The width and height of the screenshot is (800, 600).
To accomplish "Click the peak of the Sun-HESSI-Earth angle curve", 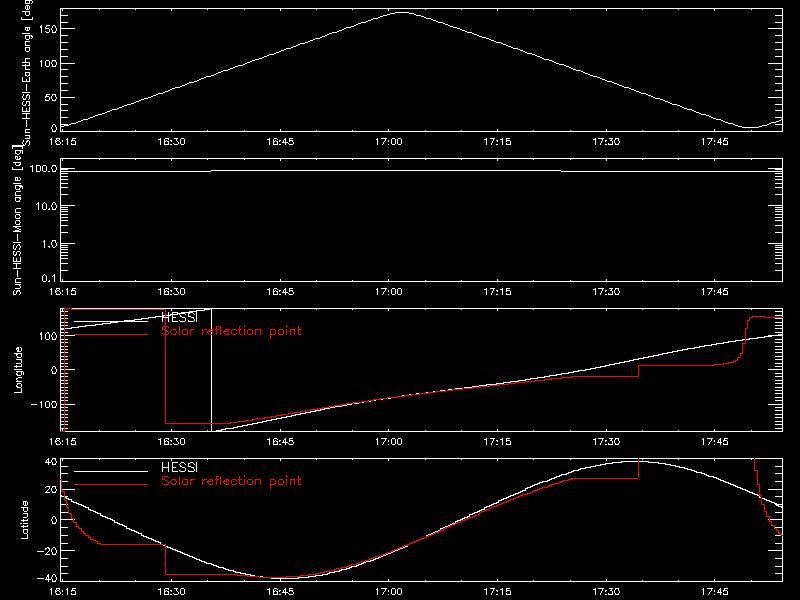I will [402, 12].
